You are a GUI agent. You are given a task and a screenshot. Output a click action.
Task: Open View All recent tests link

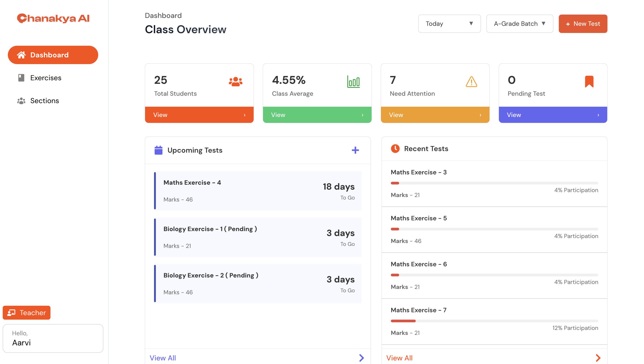click(x=399, y=358)
